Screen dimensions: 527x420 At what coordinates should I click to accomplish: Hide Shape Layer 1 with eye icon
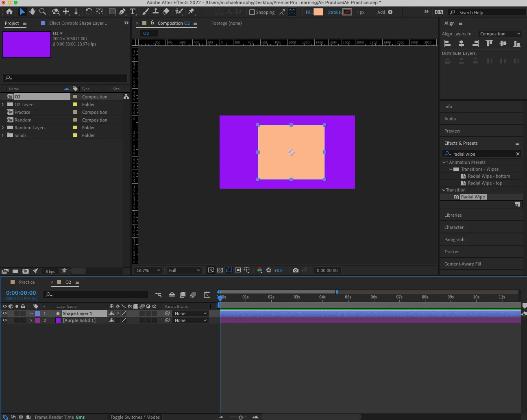(5, 313)
